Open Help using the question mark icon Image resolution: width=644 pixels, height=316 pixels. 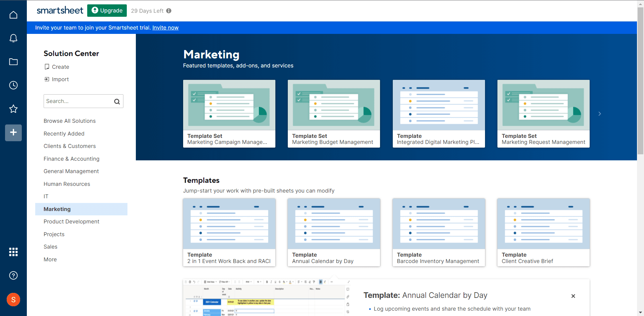[x=13, y=275]
